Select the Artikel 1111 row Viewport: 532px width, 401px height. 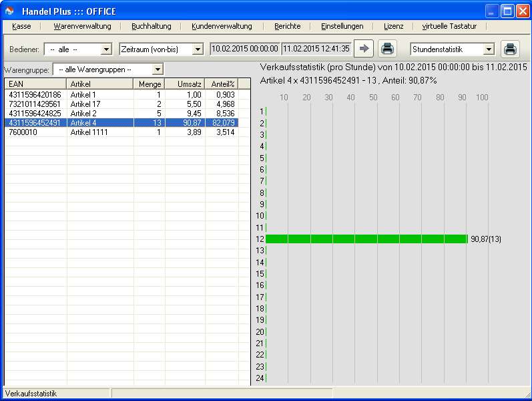[x=121, y=132]
